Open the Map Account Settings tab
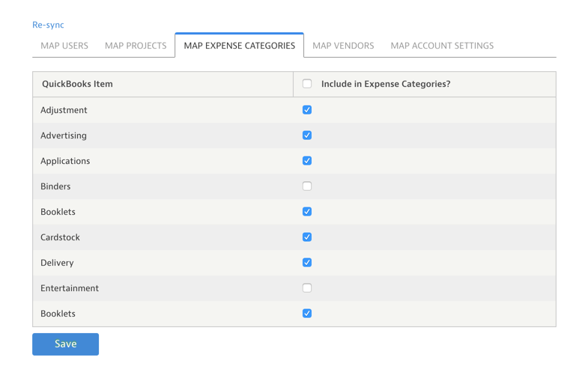The width and height of the screenshot is (588, 387). tap(442, 46)
